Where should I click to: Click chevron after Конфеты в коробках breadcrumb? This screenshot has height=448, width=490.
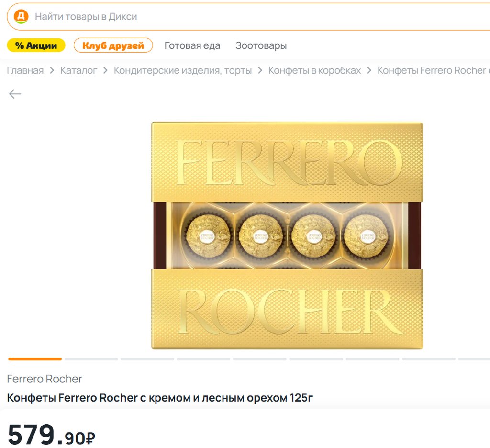coord(369,70)
